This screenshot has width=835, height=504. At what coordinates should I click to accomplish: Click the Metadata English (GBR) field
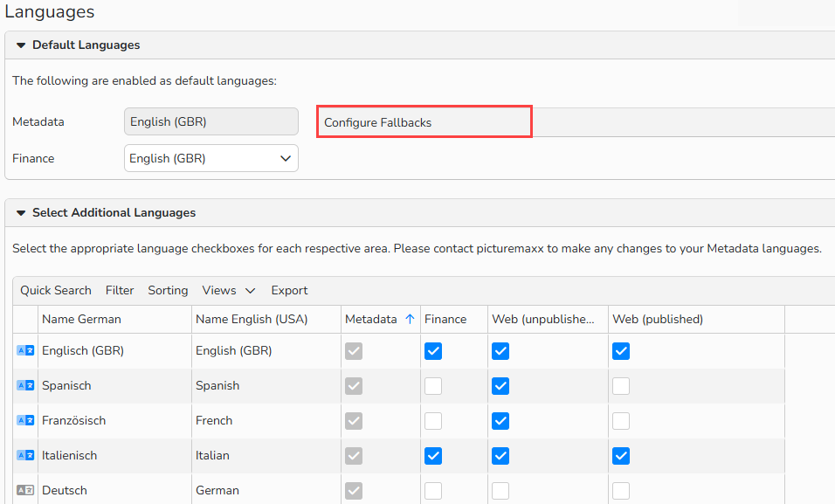click(x=210, y=121)
